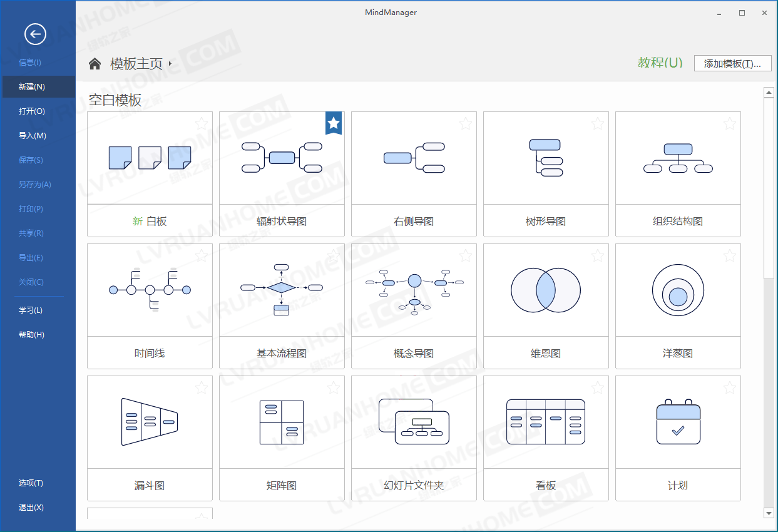This screenshot has height=532, width=778.
Task: Choose the 计划 calendar plan template
Action: click(678, 437)
